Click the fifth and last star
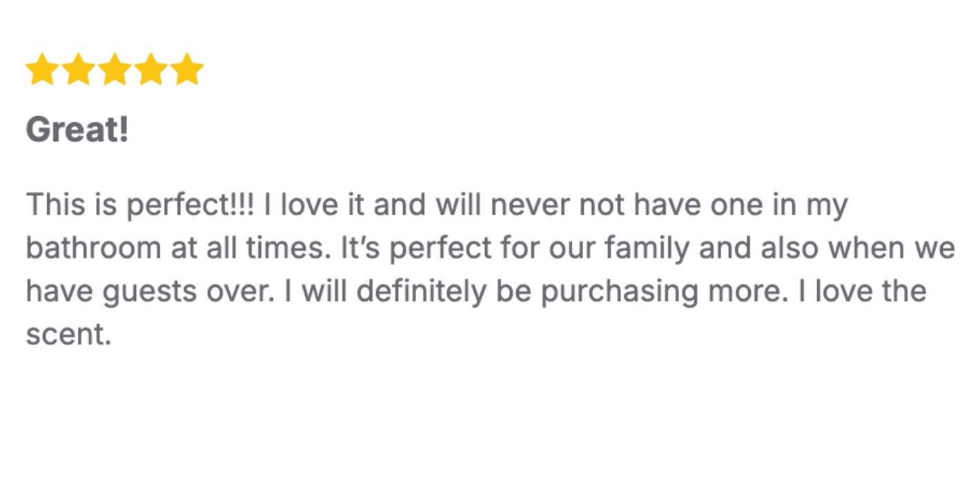980x490 pixels. [186, 70]
